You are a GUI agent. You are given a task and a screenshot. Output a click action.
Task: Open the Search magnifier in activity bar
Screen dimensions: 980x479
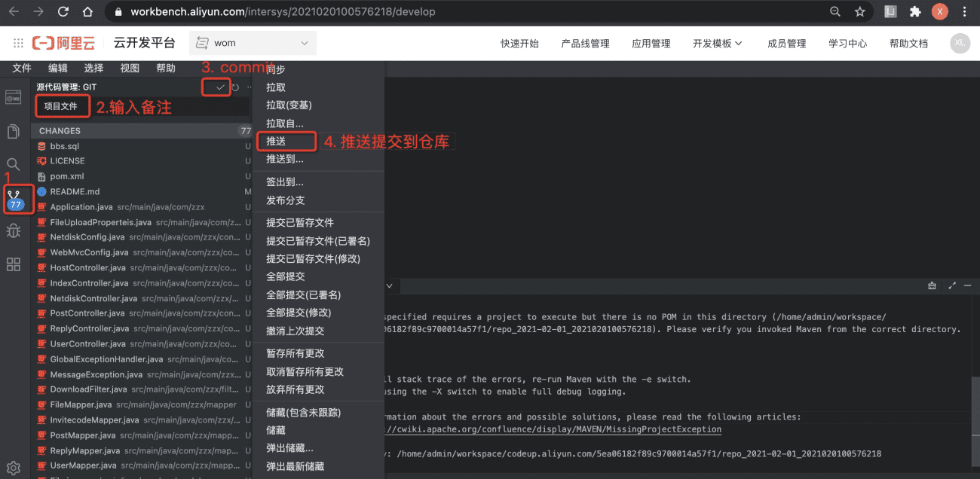[13, 164]
